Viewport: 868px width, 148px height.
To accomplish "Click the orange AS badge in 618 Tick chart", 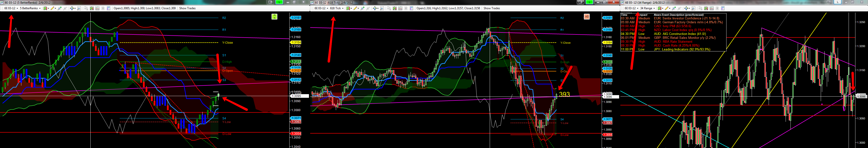I will pyautogui.click(x=587, y=16).
